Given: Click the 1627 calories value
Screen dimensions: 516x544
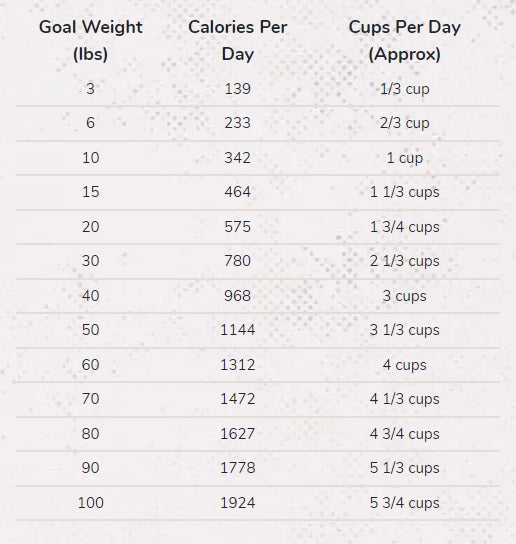Looking at the screenshot, I should coord(238,434).
